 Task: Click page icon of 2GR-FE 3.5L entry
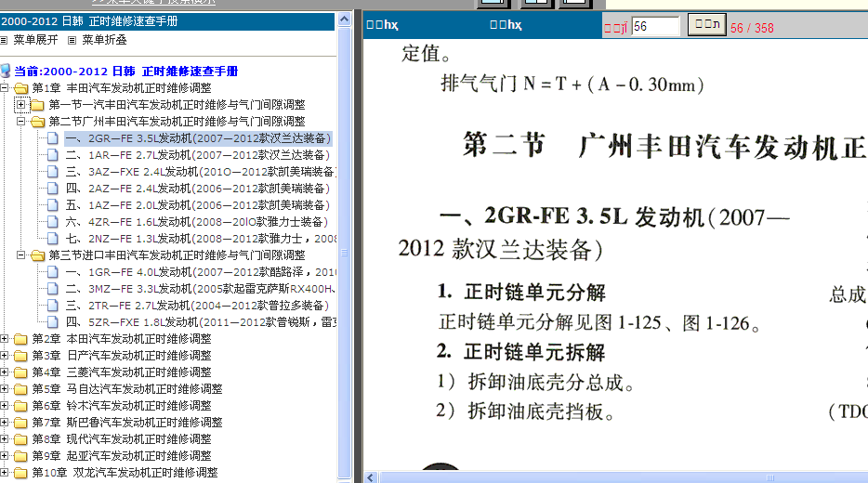pos(53,137)
